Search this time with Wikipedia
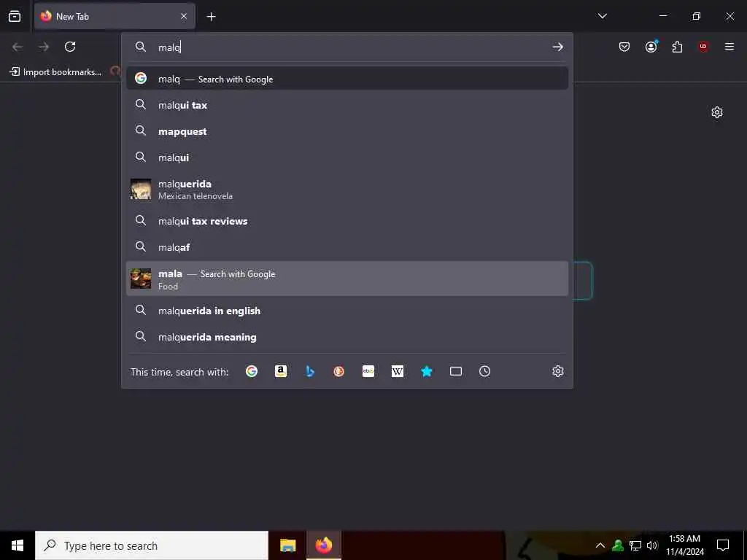The height and width of the screenshot is (560, 747). tap(398, 371)
